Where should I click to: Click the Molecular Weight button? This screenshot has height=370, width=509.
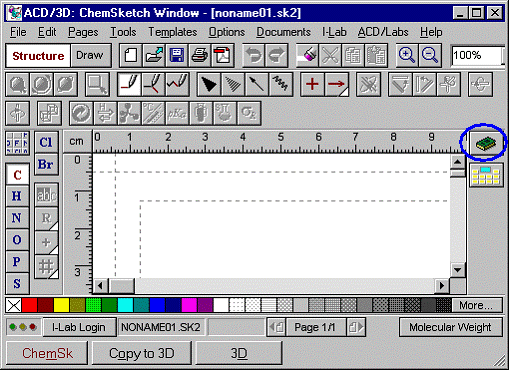pos(450,327)
